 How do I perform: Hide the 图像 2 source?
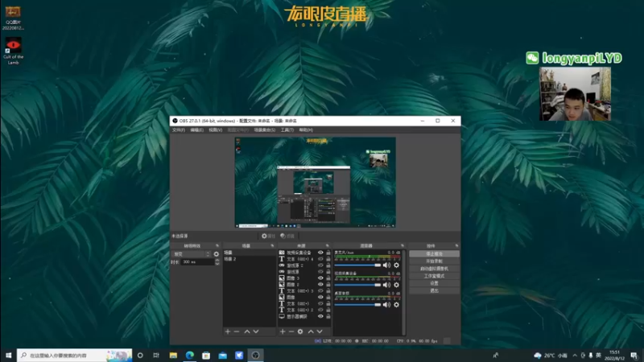point(320,285)
